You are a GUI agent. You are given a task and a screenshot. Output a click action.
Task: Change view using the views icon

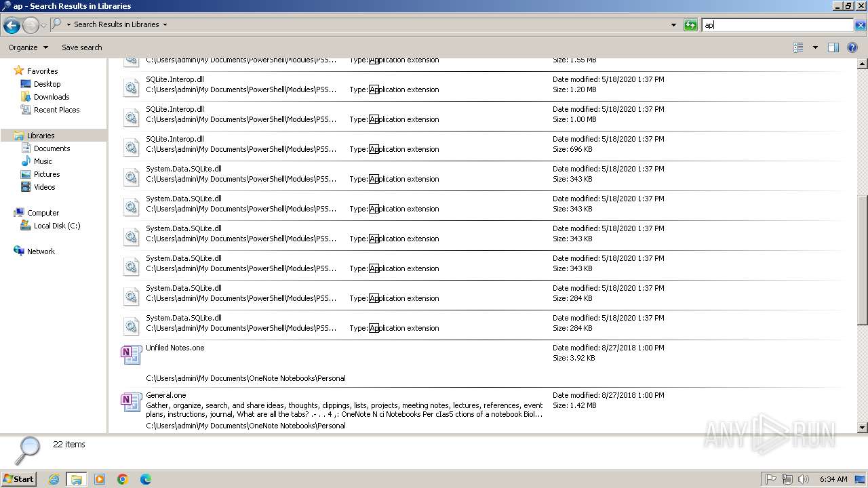[798, 47]
